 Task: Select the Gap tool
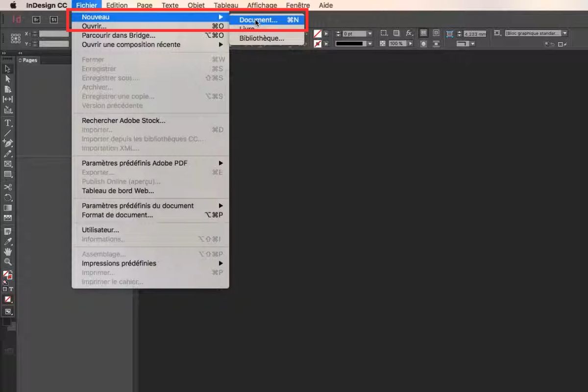click(x=8, y=99)
